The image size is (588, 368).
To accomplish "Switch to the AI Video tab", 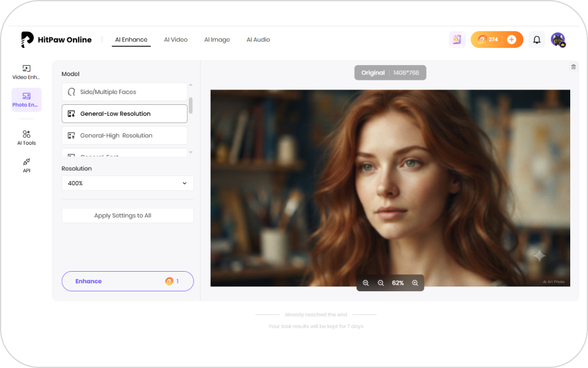I will pos(176,39).
